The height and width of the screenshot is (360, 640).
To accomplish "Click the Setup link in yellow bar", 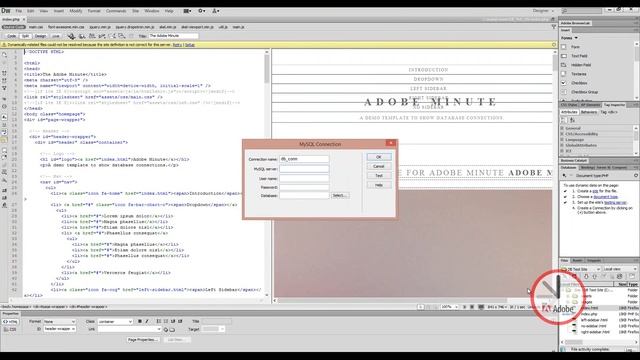I will tap(190, 45).
